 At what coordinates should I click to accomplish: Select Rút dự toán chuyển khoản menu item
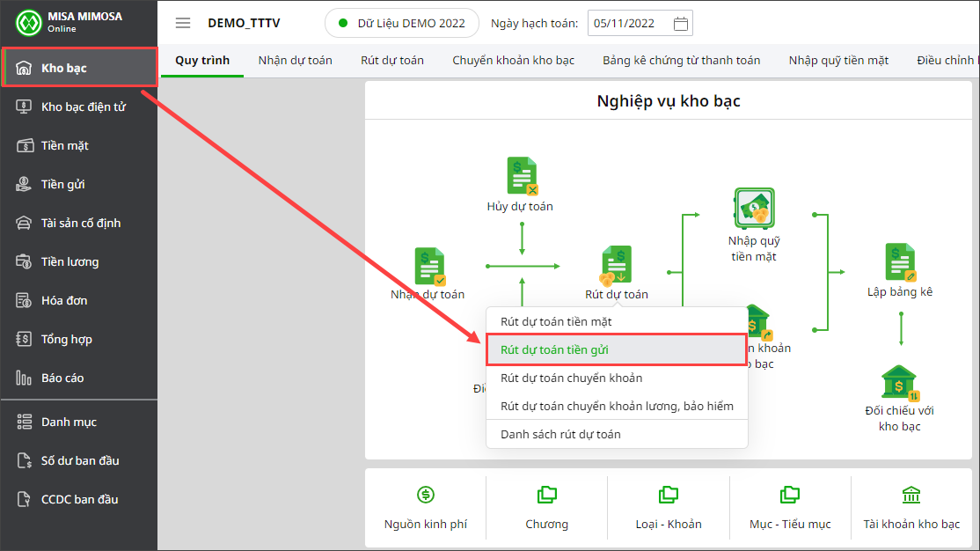(x=617, y=378)
